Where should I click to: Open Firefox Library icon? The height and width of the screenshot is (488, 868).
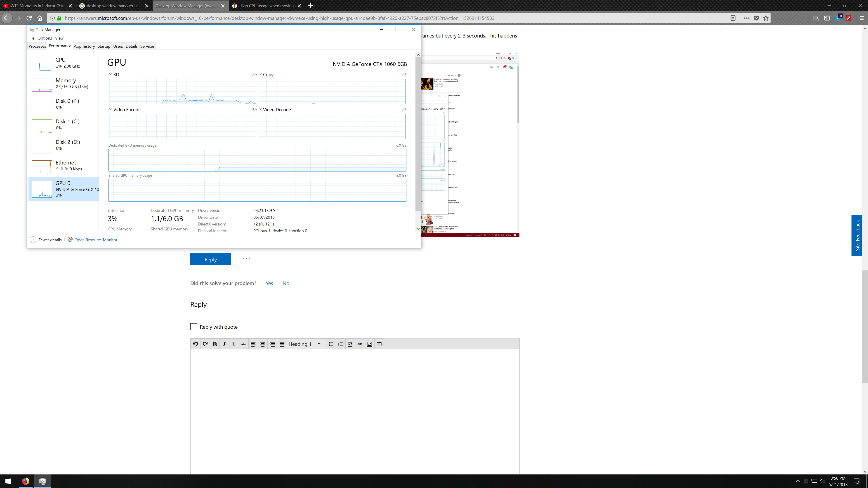pos(816,18)
